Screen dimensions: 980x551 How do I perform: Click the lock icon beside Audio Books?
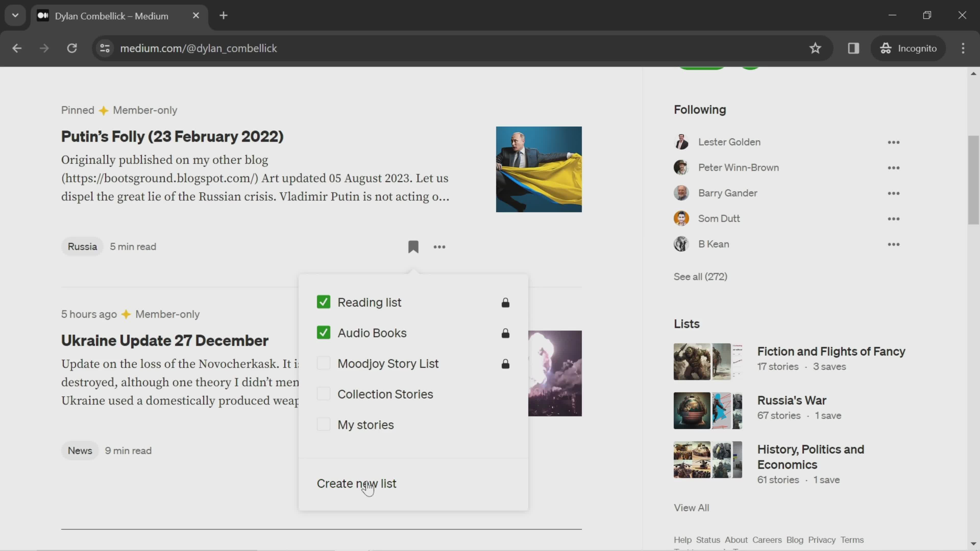[x=505, y=333]
